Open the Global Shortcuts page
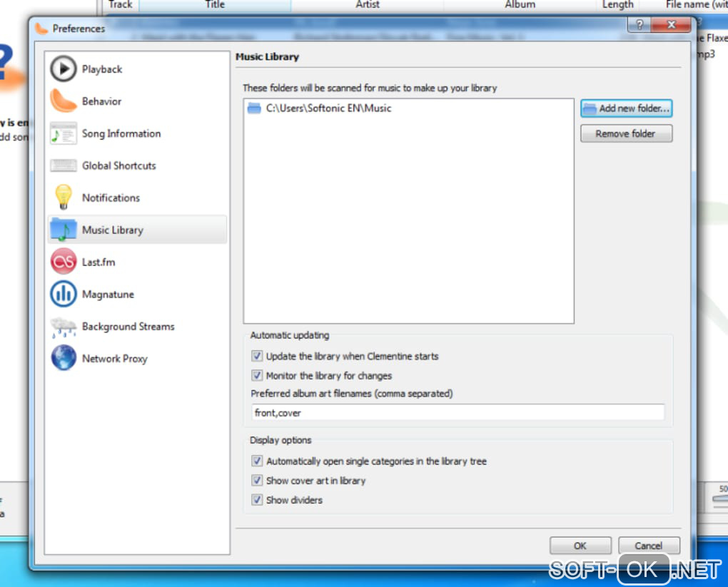728x587 pixels. [x=137, y=165]
